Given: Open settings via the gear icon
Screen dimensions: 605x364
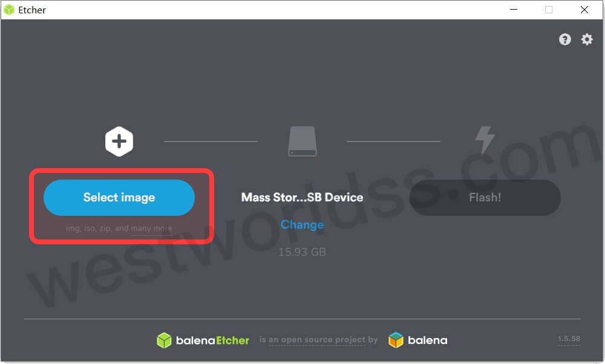Looking at the screenshot, I should [587, 39].
